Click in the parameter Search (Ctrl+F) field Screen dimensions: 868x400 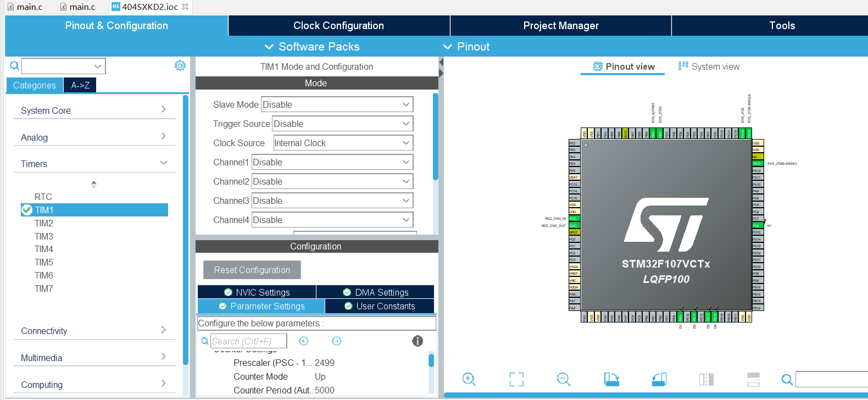point(248,341)
